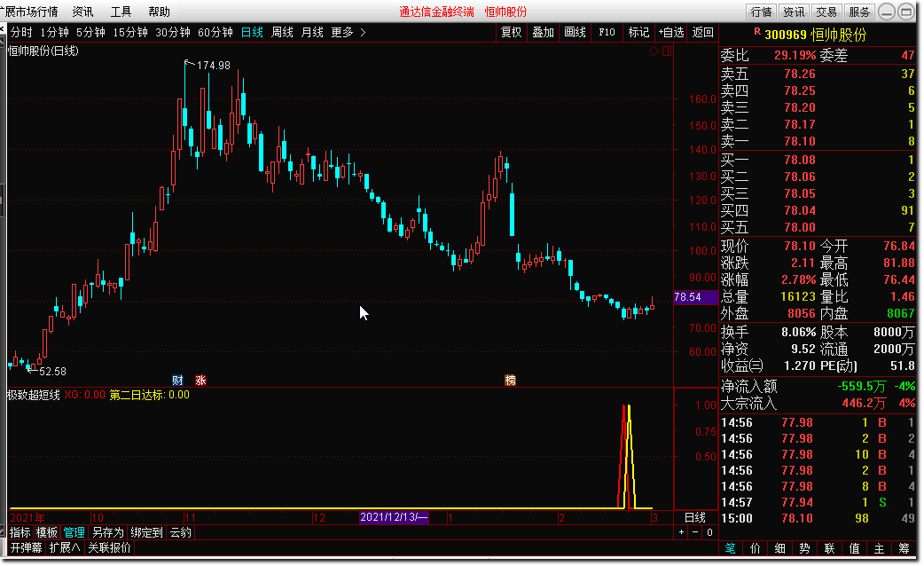Click the 卖一 78.10 quote row

point(818,142)
